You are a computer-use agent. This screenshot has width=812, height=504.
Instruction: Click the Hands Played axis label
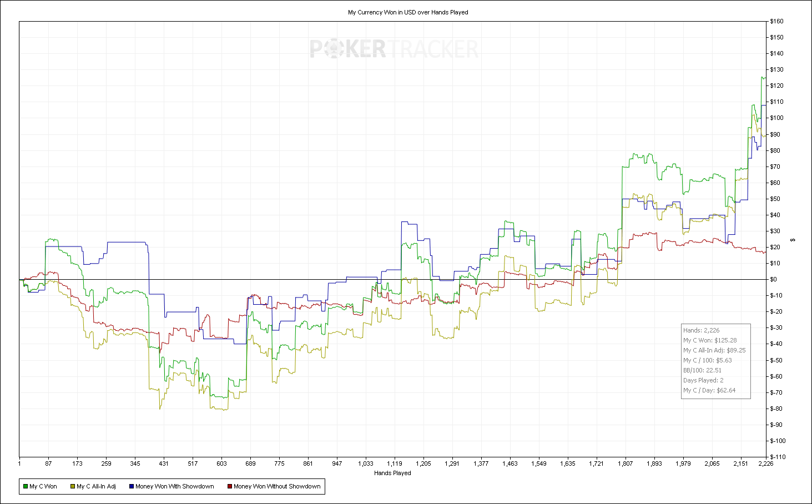pos(392,473)
